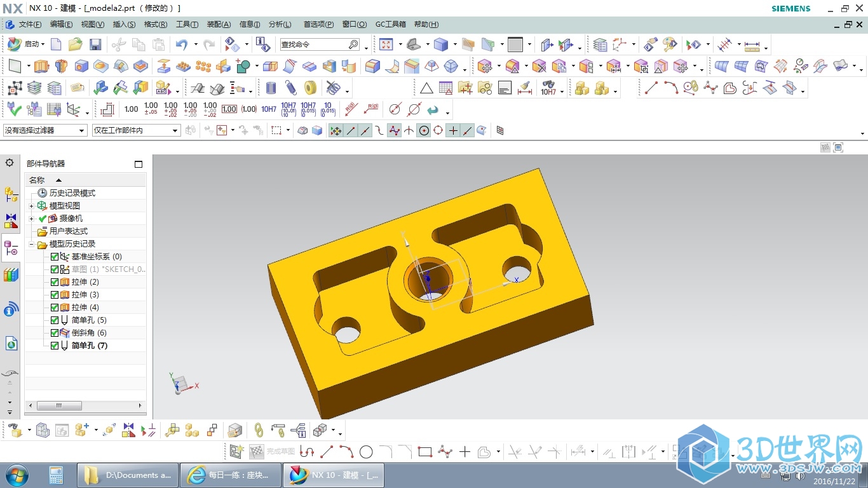This screenshot has height=488, width=868.
Task: Open the Part Navigator sidebar tab
Action: [11, 248]
